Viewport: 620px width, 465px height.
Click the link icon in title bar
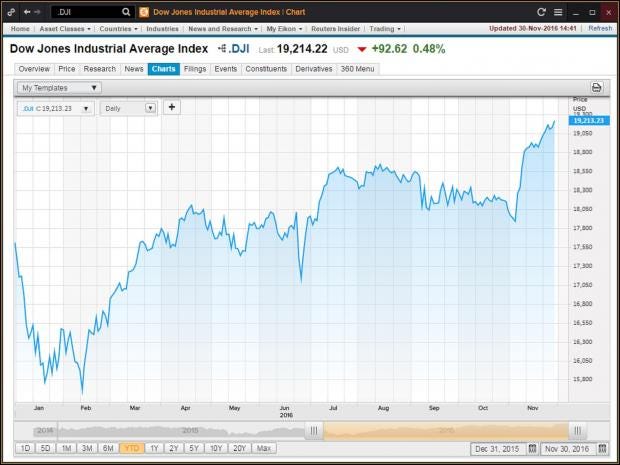[11, 12]
